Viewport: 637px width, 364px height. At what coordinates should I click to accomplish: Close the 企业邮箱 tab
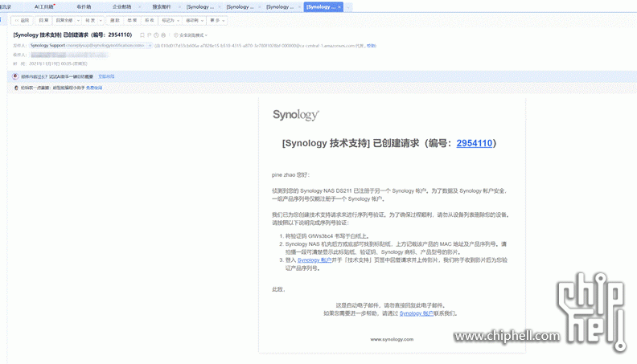coord(140,7)
